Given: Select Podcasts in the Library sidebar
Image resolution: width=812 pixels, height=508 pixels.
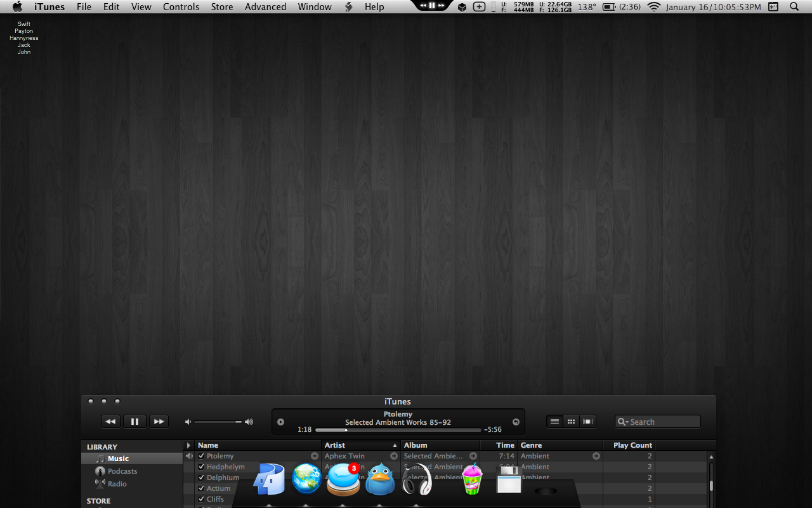Looking at the screenshot, I should coord(132,471).
